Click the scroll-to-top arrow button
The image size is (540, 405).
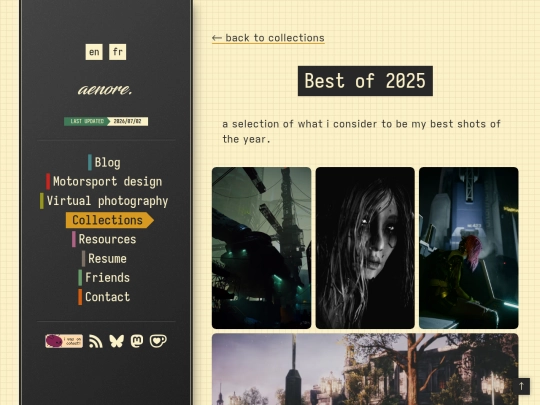pos(521,386)
